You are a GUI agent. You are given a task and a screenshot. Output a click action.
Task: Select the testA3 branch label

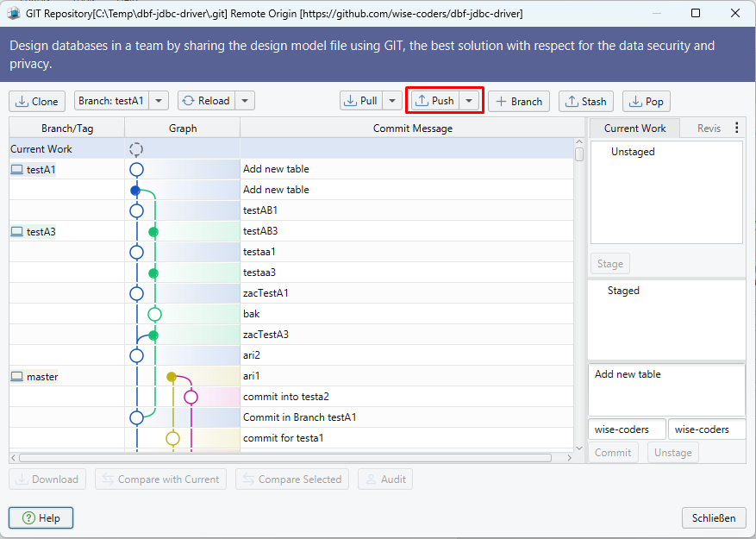(x=41, y=232)
